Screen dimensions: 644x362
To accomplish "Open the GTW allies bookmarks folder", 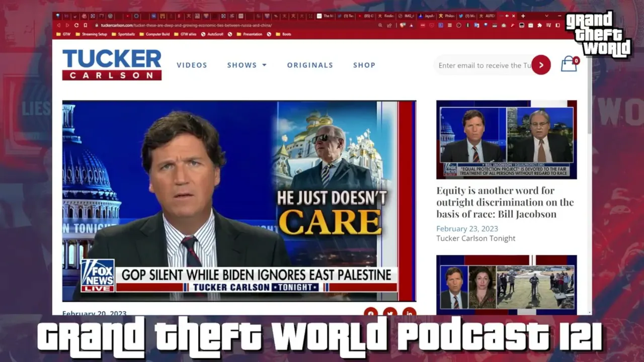I will click(x=185, y=34).
